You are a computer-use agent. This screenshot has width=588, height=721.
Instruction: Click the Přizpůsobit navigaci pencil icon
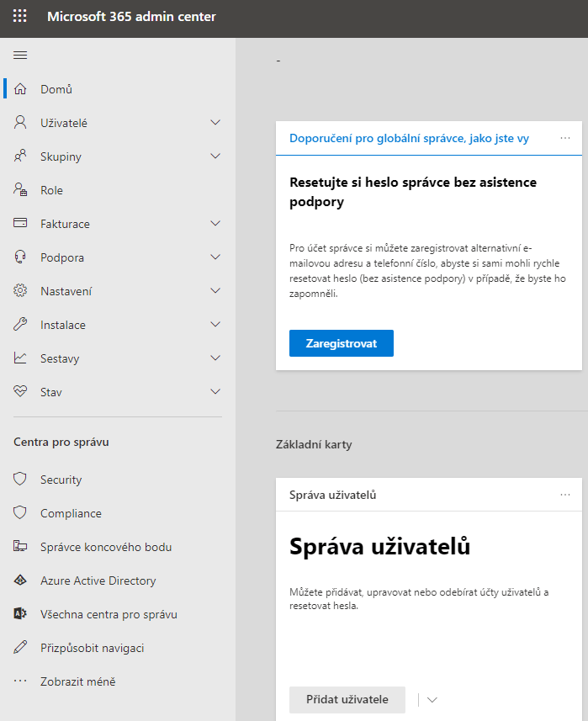pos(21,648)
